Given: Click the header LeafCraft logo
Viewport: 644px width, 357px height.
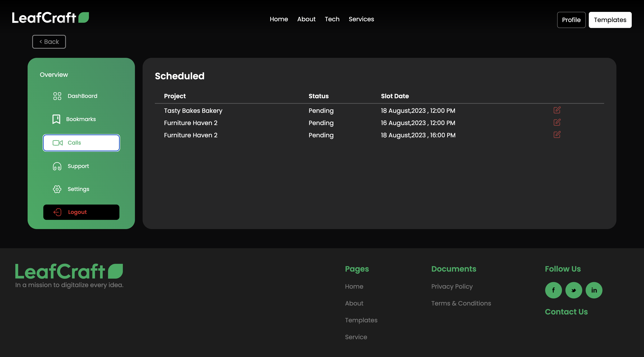Looking at the screenshot, I should pos(50,18).
